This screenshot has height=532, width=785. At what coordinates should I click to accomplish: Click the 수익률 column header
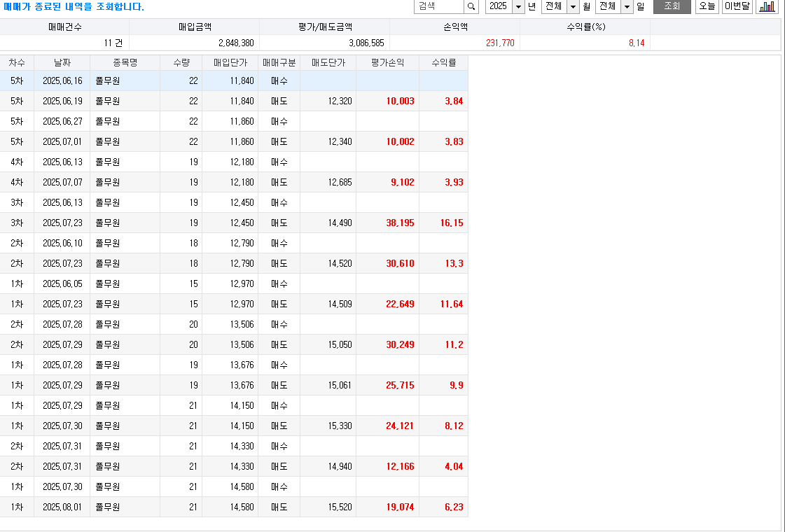click(444, 62)
